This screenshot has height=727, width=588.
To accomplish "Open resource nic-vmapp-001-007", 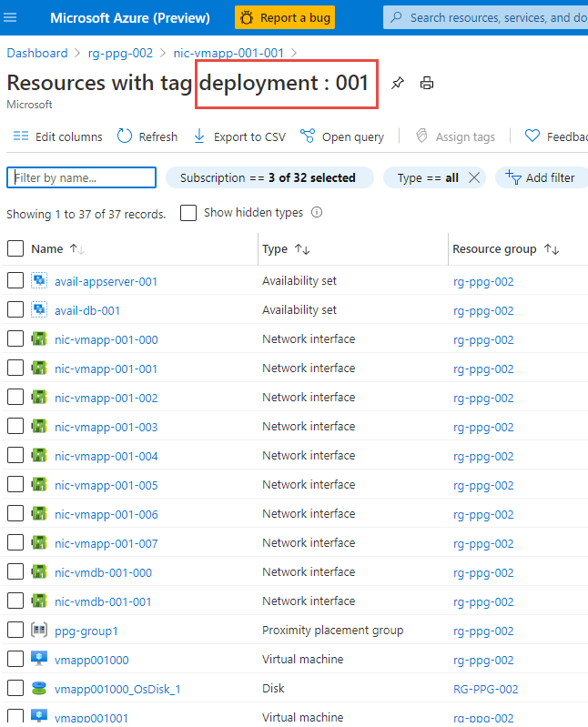I will (106, 543).
